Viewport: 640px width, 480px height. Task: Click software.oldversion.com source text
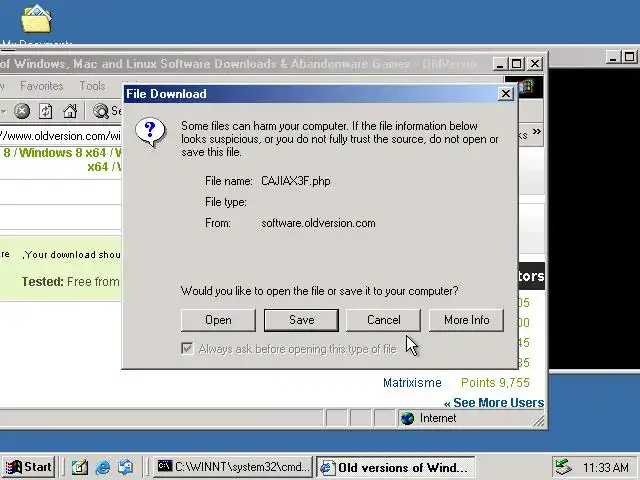(x=318, y=223)
